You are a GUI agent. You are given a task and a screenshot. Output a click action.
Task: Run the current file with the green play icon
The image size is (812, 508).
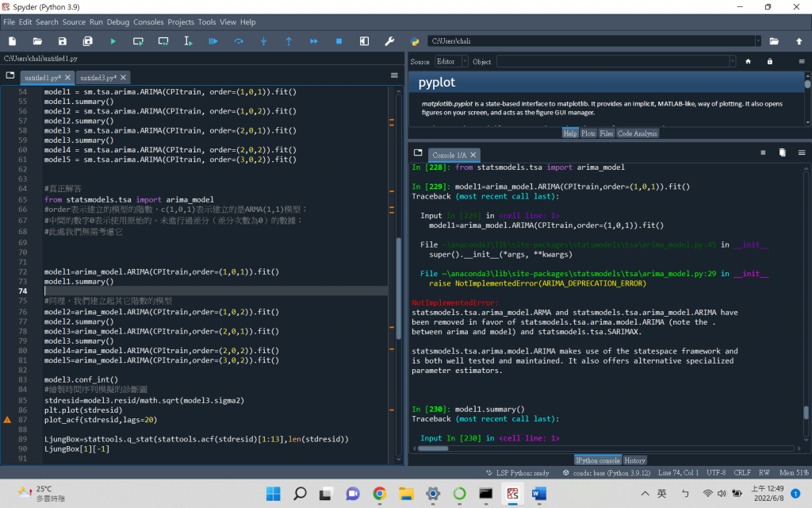coord(113,40)
